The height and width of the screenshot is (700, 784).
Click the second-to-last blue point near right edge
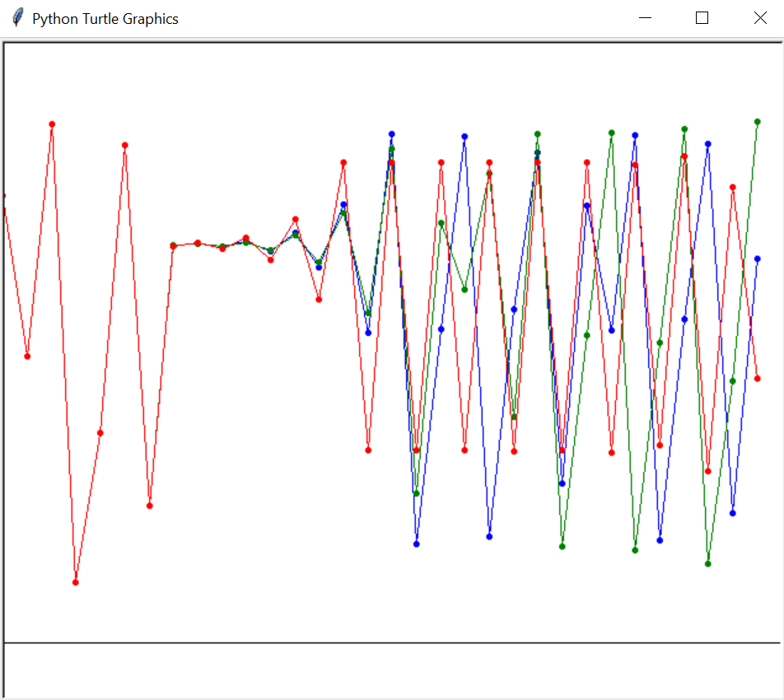733,513
